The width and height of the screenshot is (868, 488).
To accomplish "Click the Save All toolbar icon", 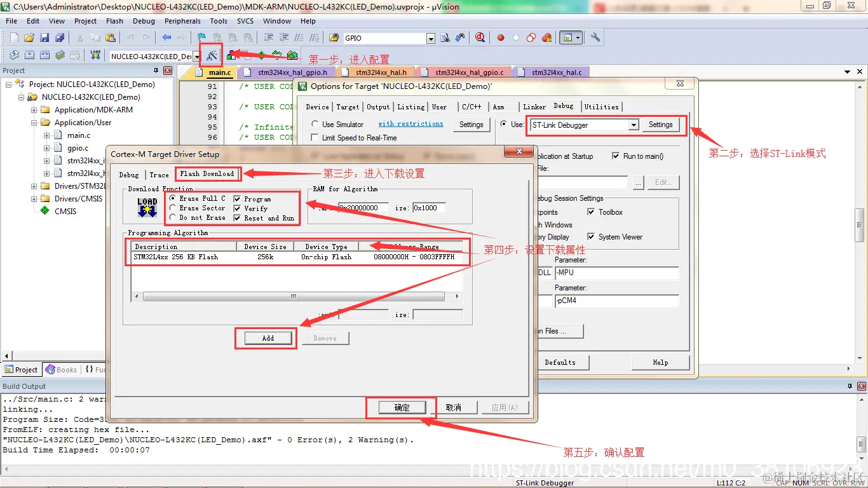I will coord(59,38).
